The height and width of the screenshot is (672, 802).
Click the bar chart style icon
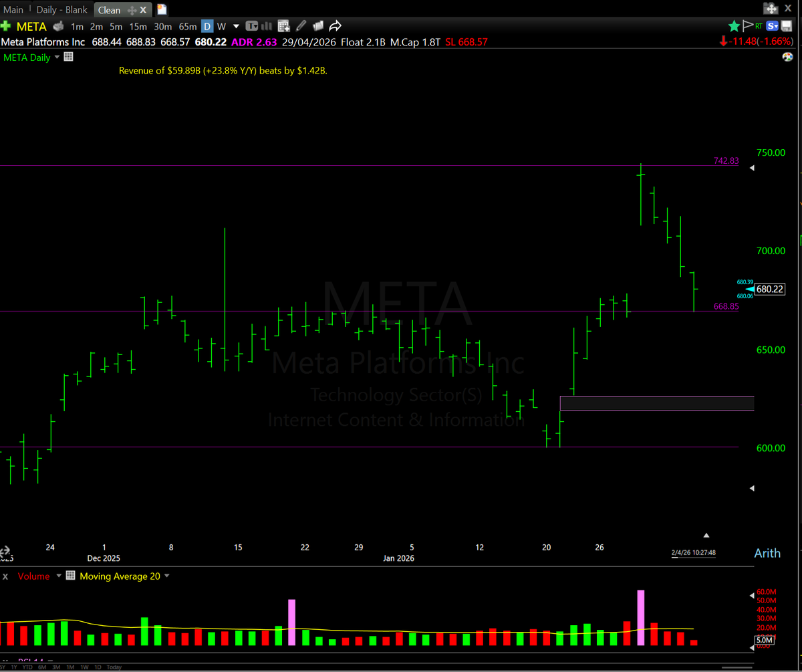click(267, 26)
